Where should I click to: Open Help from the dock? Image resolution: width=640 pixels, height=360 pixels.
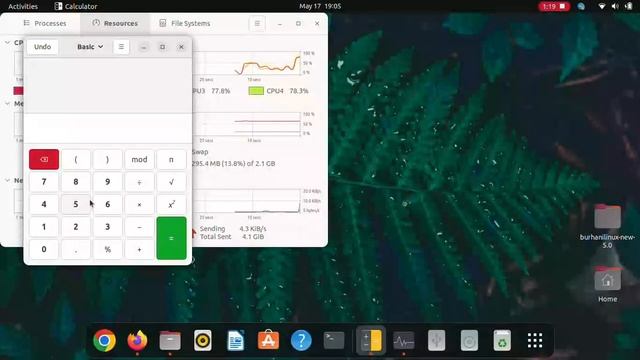click(301, 340)
